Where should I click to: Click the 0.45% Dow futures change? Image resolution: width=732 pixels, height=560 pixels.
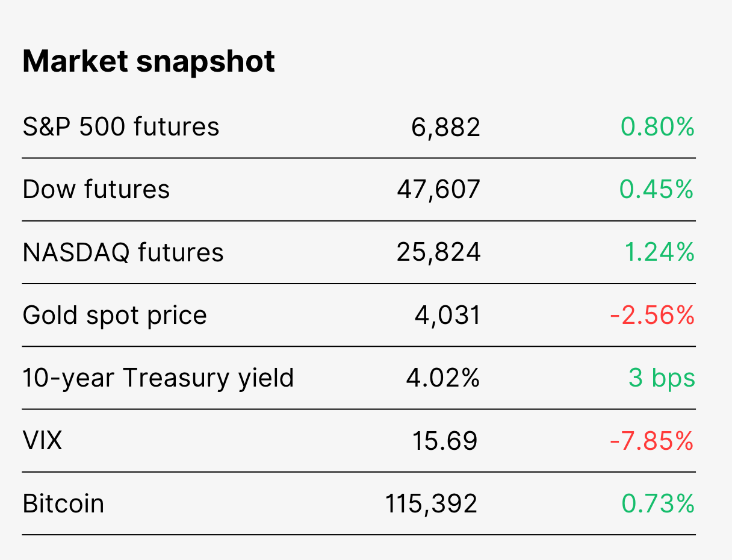point(657,190)
